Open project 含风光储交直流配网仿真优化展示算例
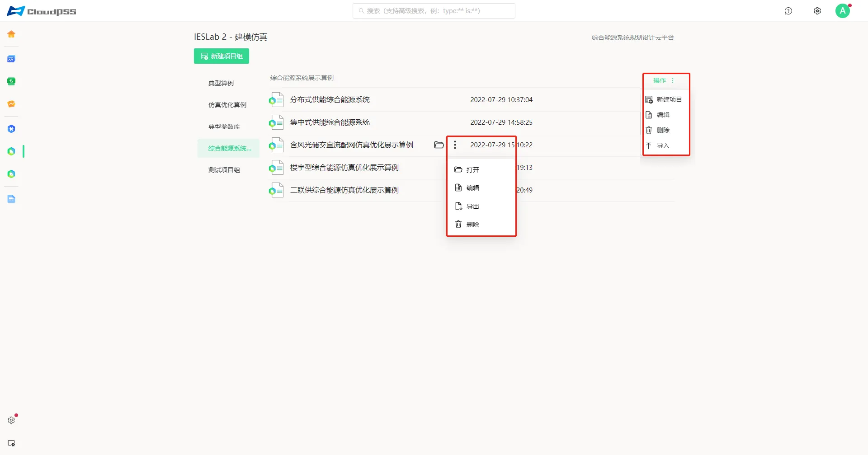The width and height of the screenshot is (868, 455). (x=352, y=145)
